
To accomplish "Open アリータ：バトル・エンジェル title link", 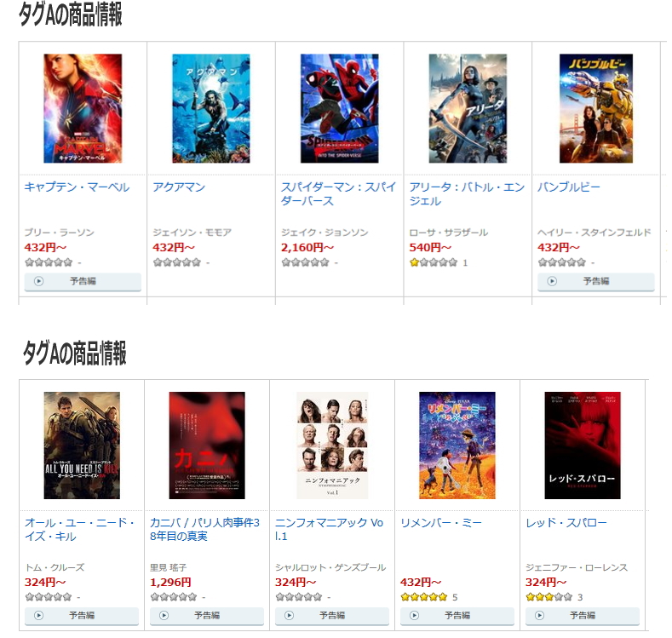I will [x=467, y=194].
